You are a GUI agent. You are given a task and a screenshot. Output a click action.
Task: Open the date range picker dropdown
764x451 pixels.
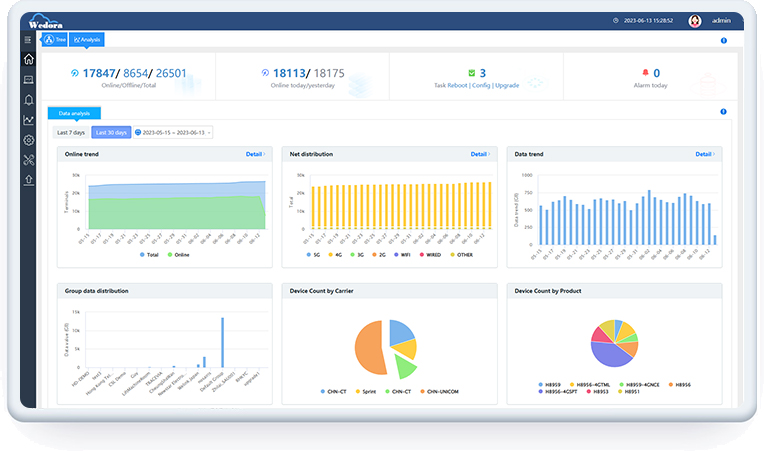click(x=173, y=132)
